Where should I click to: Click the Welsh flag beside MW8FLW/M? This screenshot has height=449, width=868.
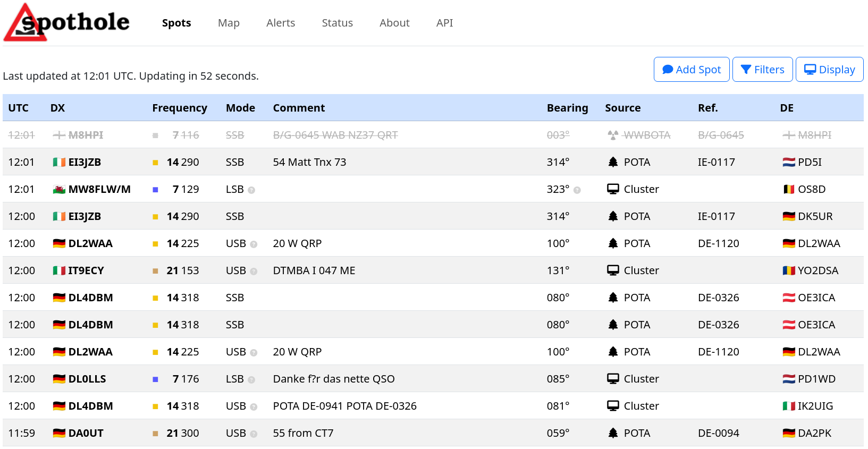point(59,189)
